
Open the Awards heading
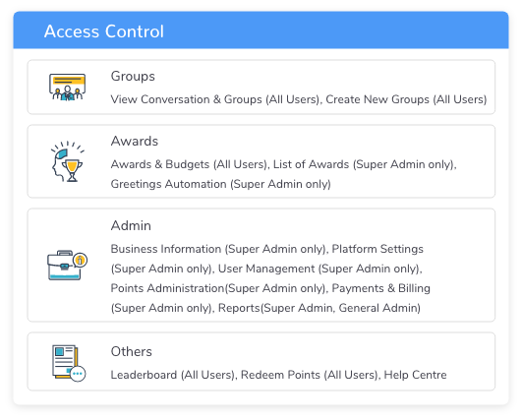coord(134,141)
